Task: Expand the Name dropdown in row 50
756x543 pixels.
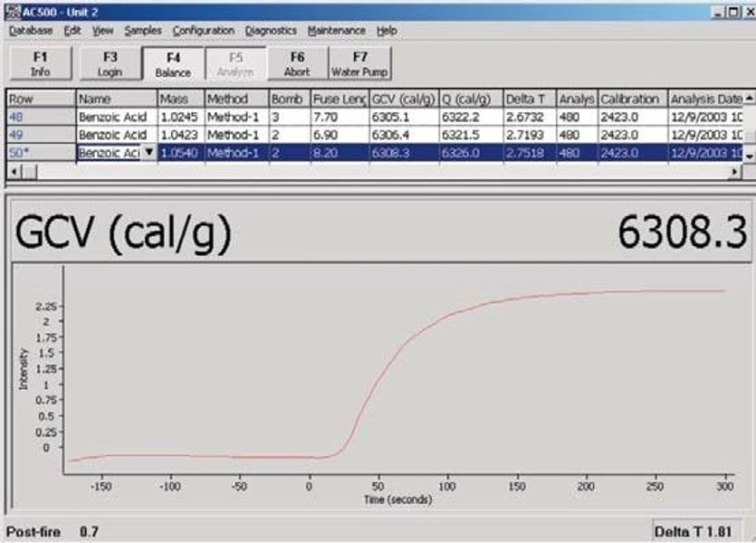Action: pyautogui.click(x=148, y=154)
